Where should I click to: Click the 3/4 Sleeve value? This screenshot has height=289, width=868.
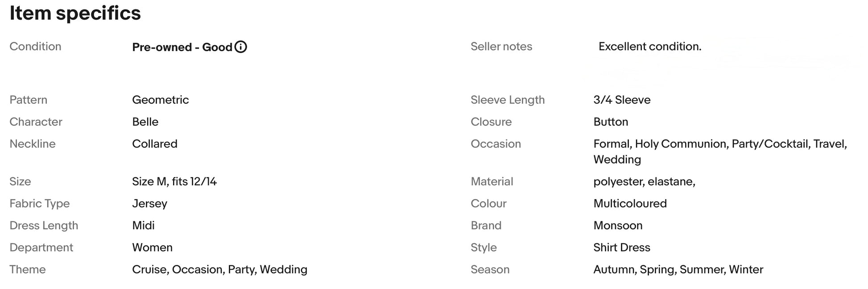[x=622, y=100]
